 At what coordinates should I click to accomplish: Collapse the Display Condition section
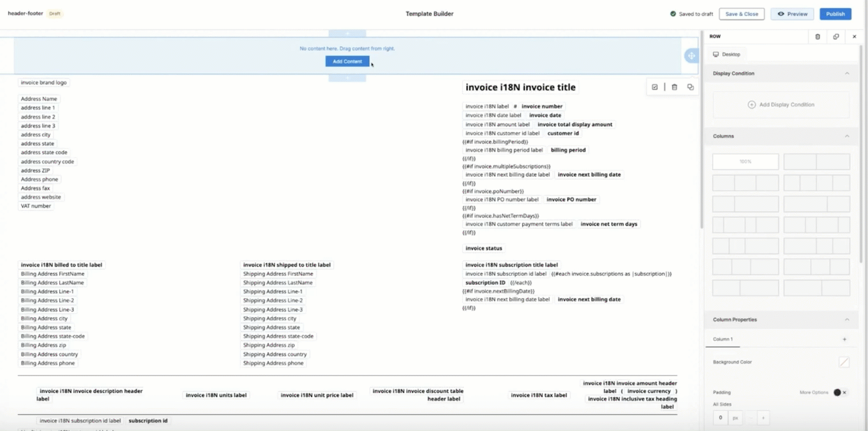click(x=847, y=73)
